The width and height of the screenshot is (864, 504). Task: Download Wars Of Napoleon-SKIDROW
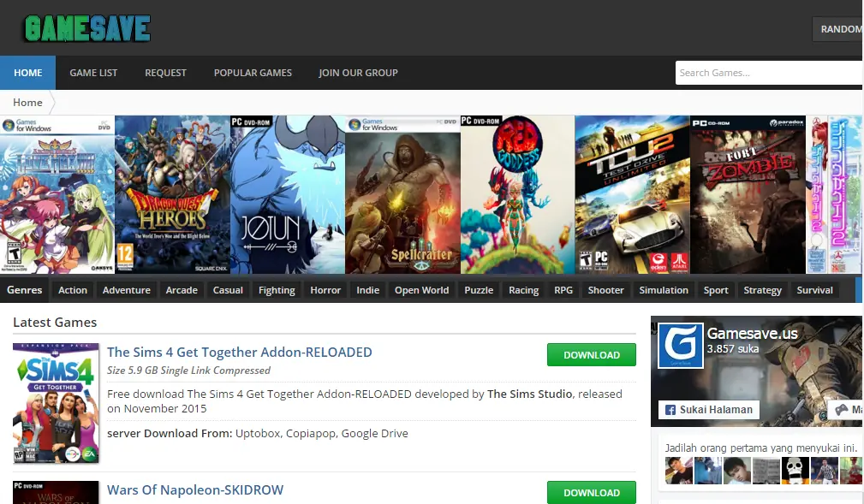click(x=591, y=492)
